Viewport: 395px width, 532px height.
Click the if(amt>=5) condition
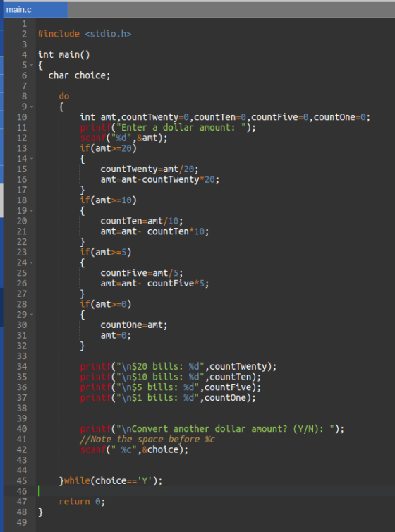click(x=106, y=253)
